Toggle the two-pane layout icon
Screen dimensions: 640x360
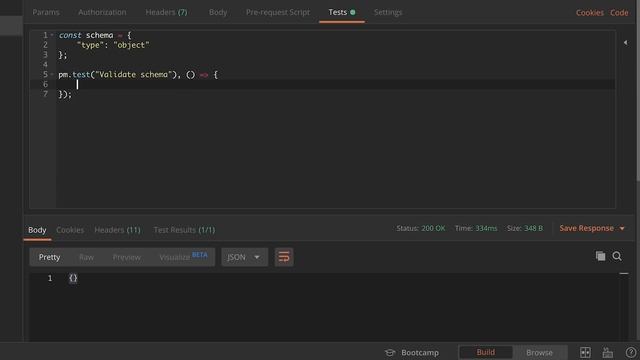tap(585, 352)
